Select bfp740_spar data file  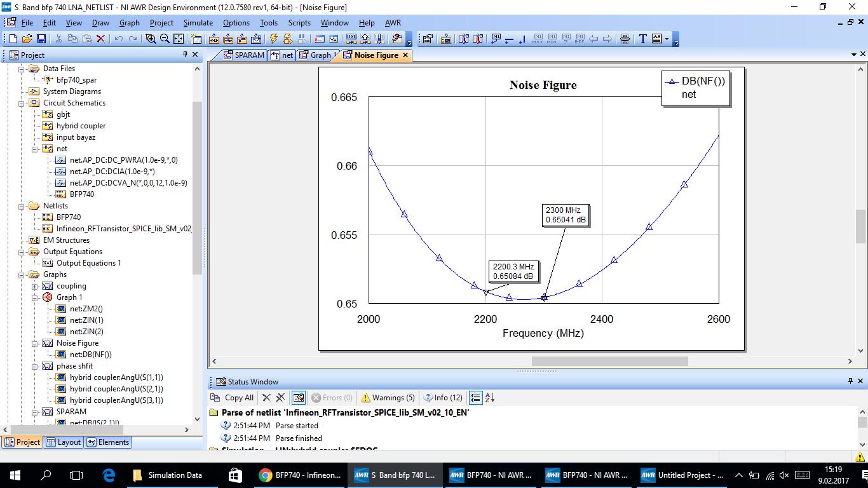coord(76,80)
